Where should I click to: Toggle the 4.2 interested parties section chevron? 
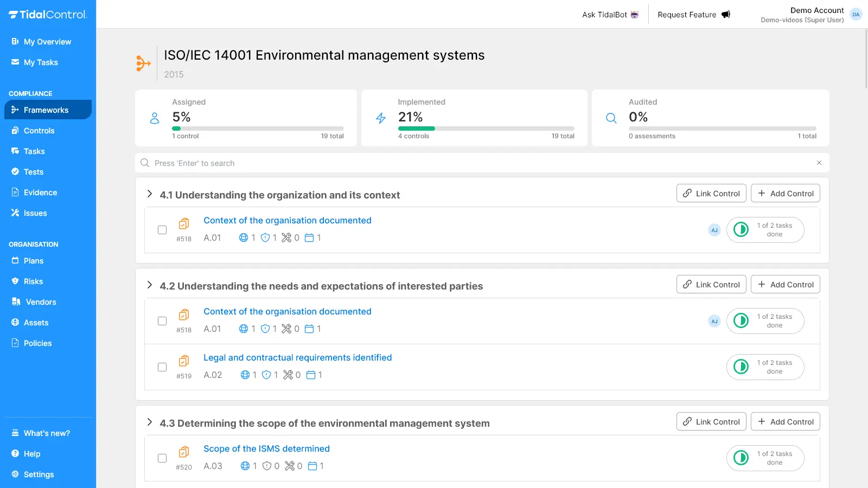coord(150,285)
